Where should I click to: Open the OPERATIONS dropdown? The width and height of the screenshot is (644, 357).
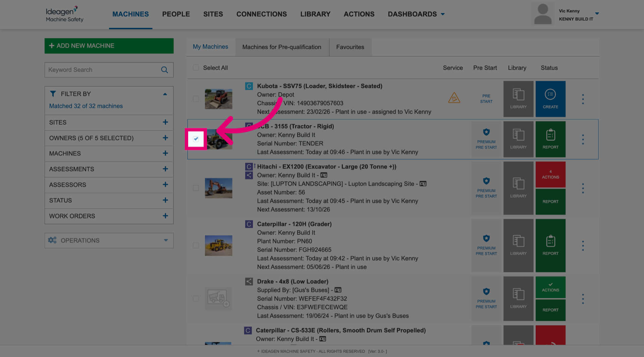pos(109,241)
